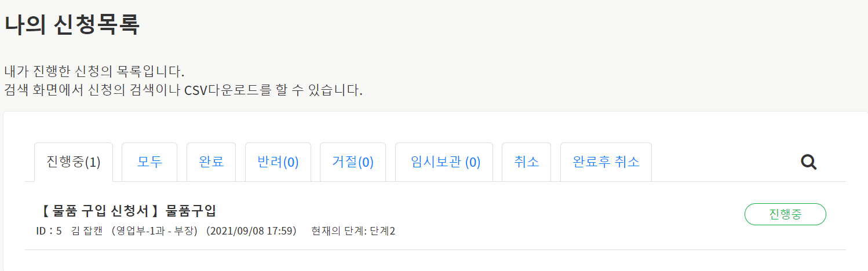Click the 현재의 단계: 단계2 text
This screenshot has width=868, height=271.
click(353, 231)
